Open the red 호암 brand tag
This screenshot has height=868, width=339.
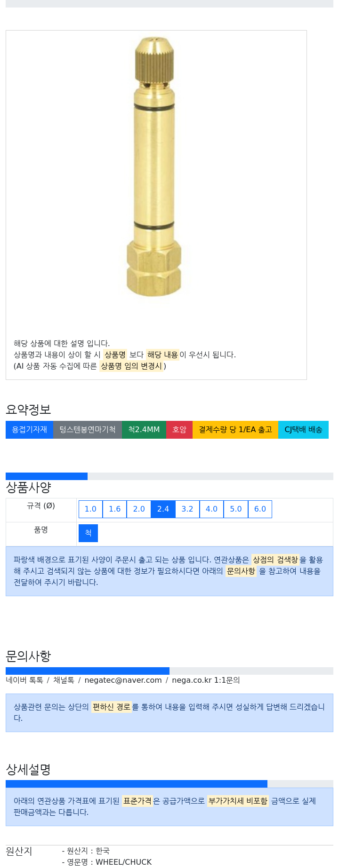point(179,430)
